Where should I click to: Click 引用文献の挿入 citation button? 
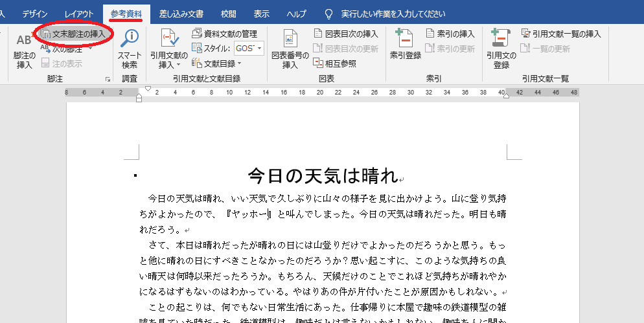click(x=169, y=50)
